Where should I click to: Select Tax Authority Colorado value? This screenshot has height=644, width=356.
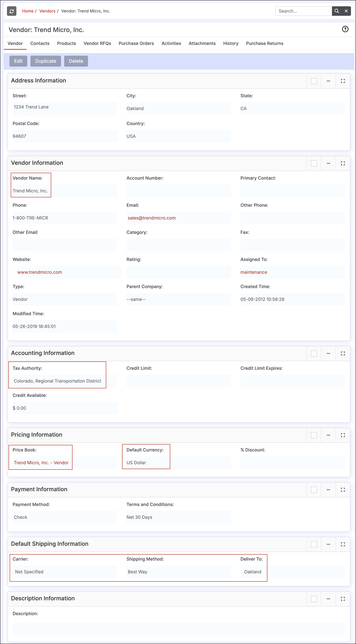point(58,381)
